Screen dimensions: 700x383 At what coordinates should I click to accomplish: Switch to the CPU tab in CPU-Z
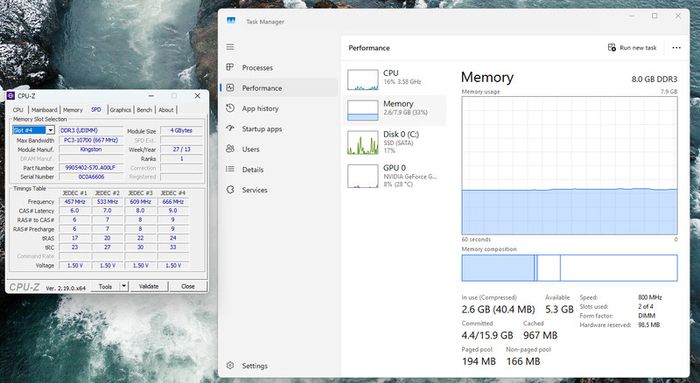coord(18,109)
